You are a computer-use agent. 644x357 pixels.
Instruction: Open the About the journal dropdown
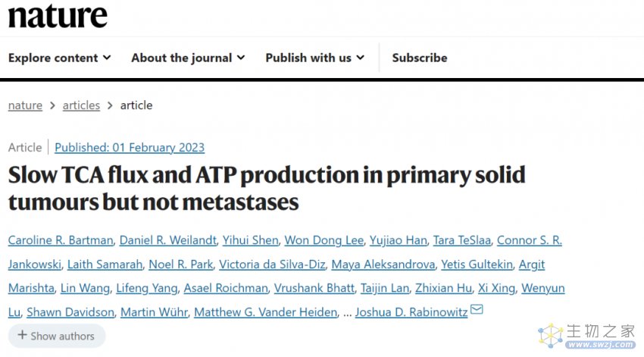click(x=188, y=58)
